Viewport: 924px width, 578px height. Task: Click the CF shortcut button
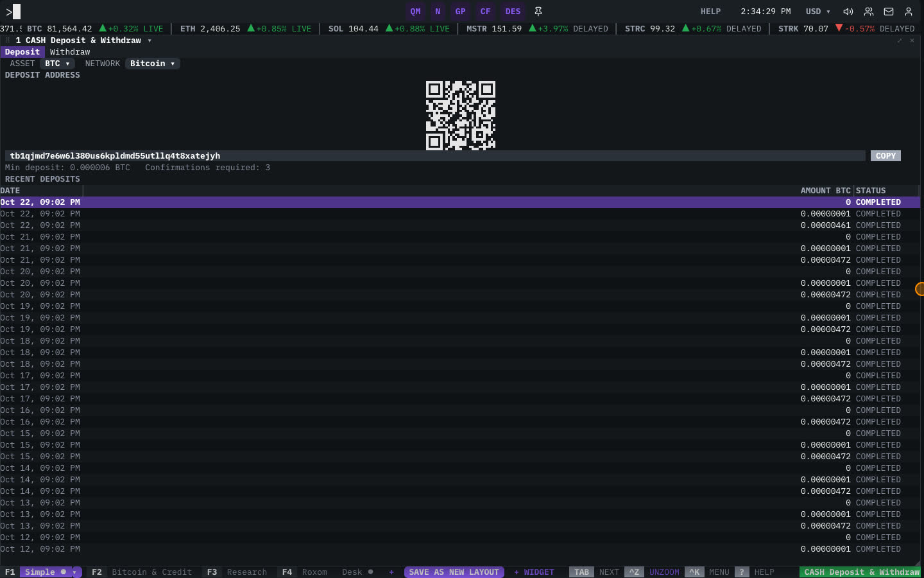click(485, 12)
